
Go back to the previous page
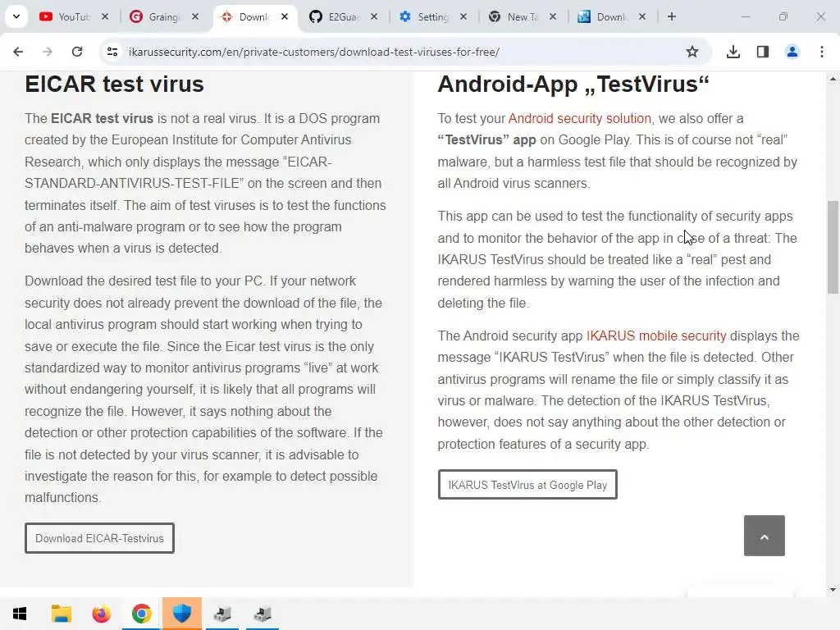[18, 52]
